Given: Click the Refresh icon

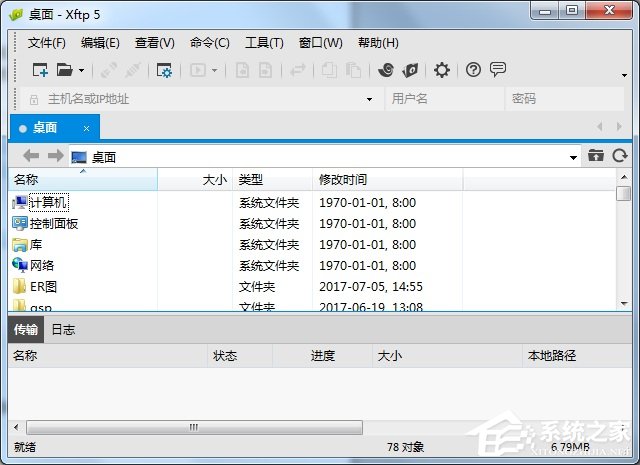Looking at the screenshot, I should 620,156.
